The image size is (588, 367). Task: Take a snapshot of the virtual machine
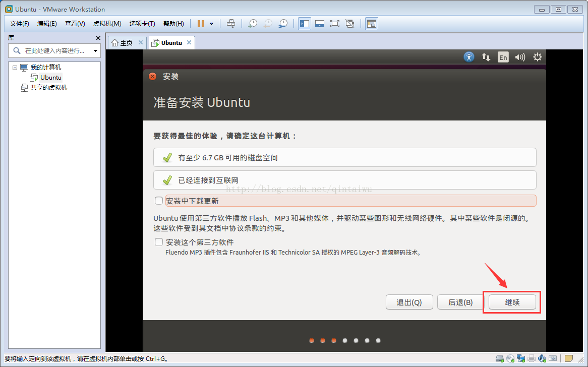tap(253, 24)
